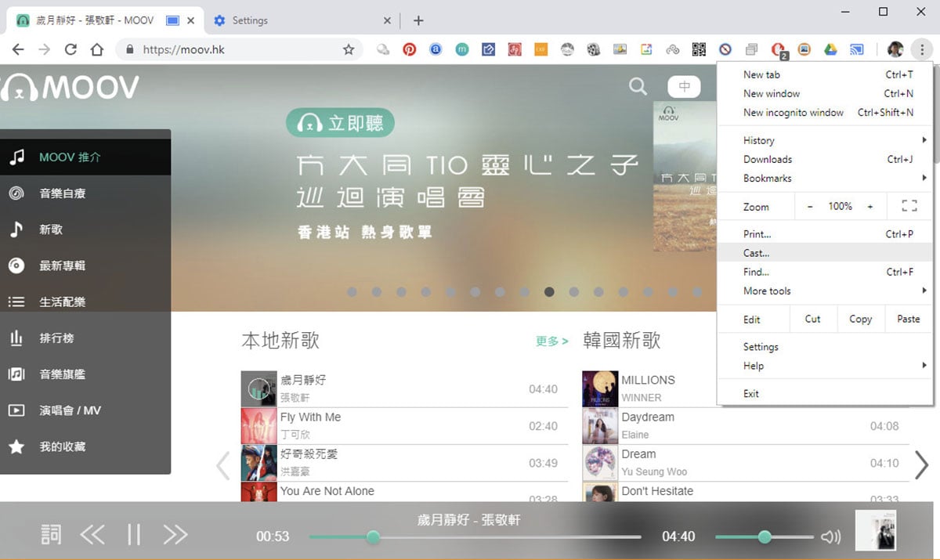Click the MOOV headphone logo
This screenshot has width=940, height=560.
(70, 88)
